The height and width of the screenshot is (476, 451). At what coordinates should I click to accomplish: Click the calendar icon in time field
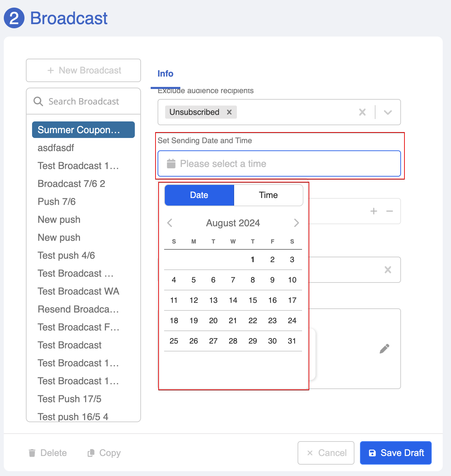click(171, 163)
